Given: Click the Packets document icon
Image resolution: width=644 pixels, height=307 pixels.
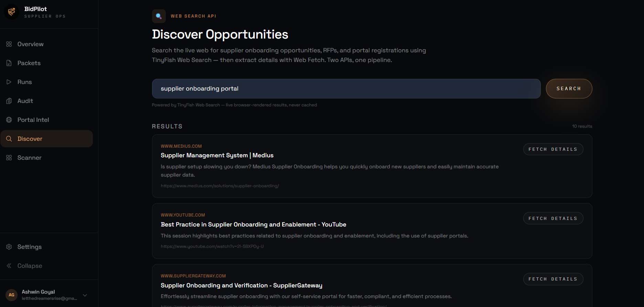Looking at the screenshot, I should point(9,63).
